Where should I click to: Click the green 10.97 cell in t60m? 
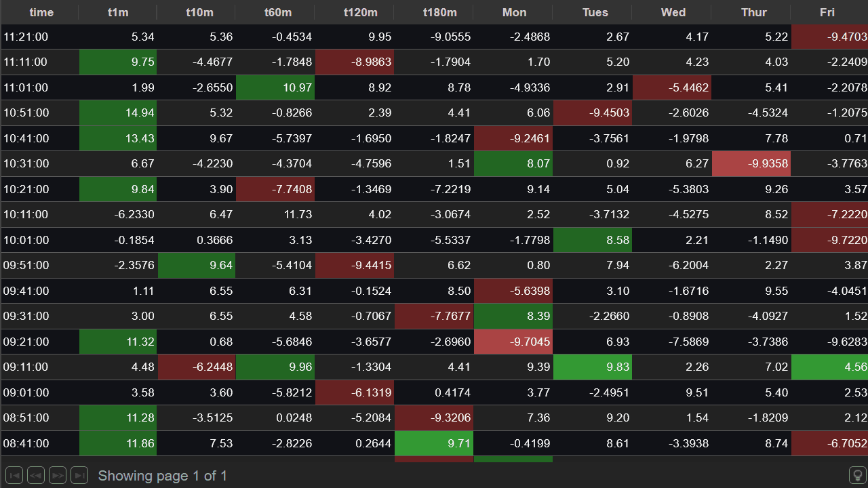pyautogui.click(x=275, y=87)
